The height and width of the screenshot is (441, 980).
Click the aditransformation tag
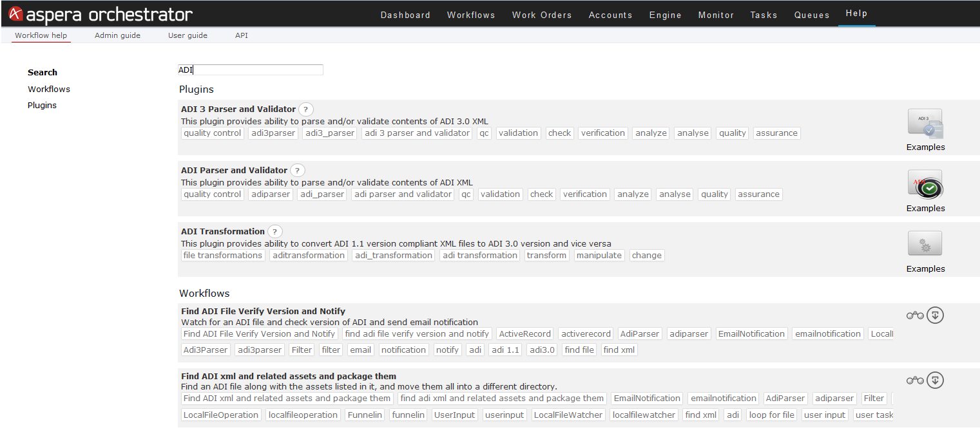click(x=309, y=256)
